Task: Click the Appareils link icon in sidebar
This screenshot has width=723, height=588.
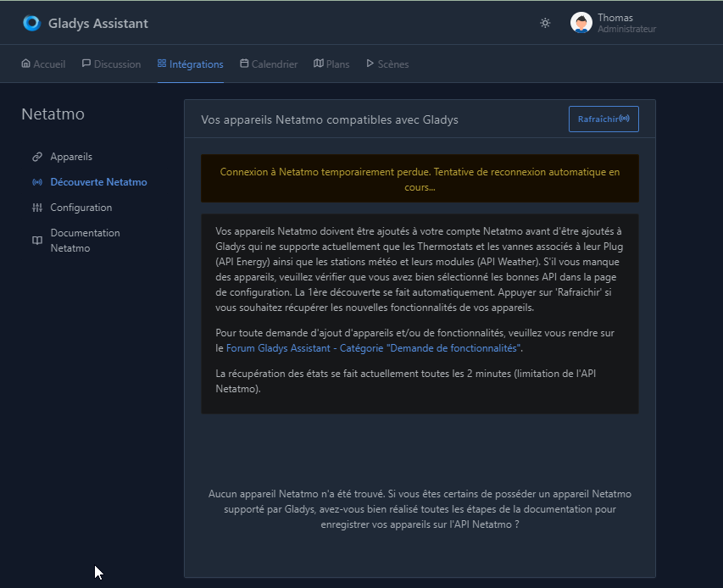Action: pos(37,157)
